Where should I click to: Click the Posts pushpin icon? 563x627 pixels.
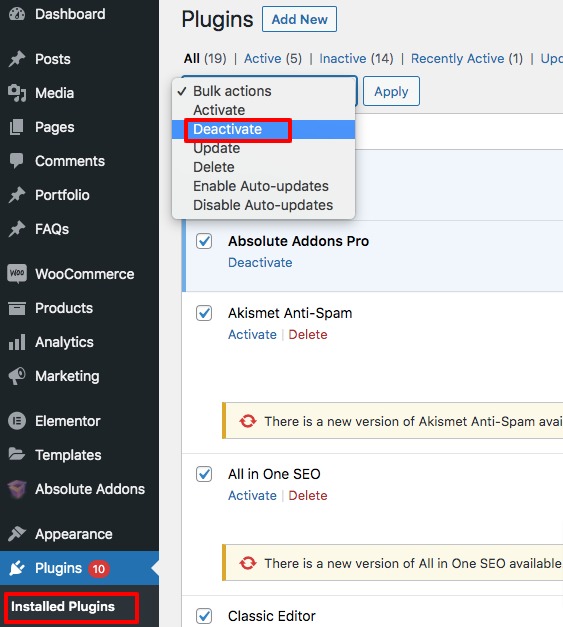click(17, 59)
